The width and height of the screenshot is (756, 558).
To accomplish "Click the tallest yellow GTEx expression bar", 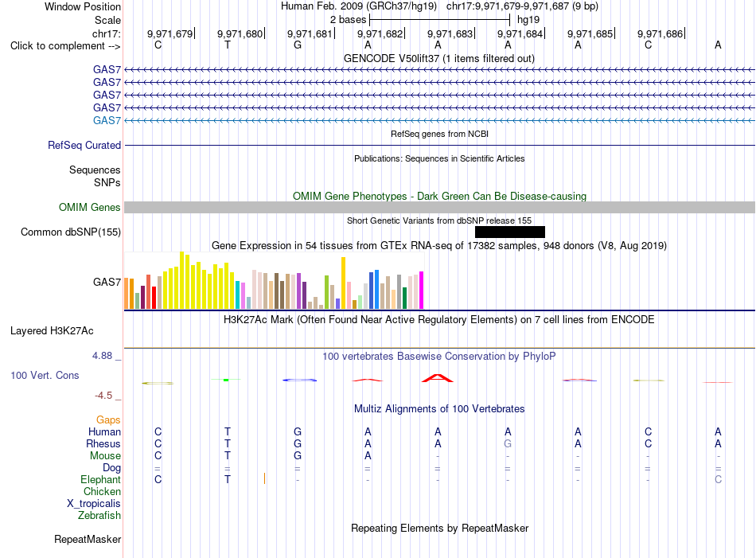I will pyautogui.click(x=181, y=280).
